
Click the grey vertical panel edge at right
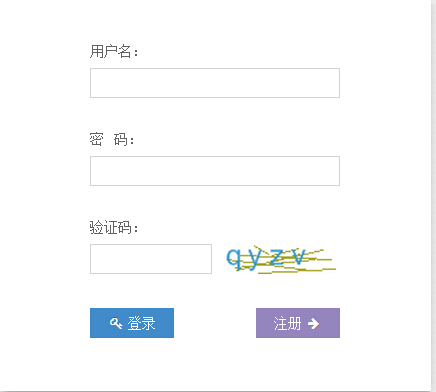[433, 196]
